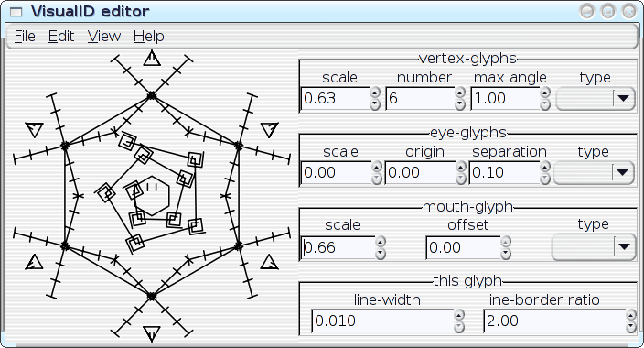Click the mouth-glyph offset field
Viewport: 644px width, 348px height.
coord(463,247)
